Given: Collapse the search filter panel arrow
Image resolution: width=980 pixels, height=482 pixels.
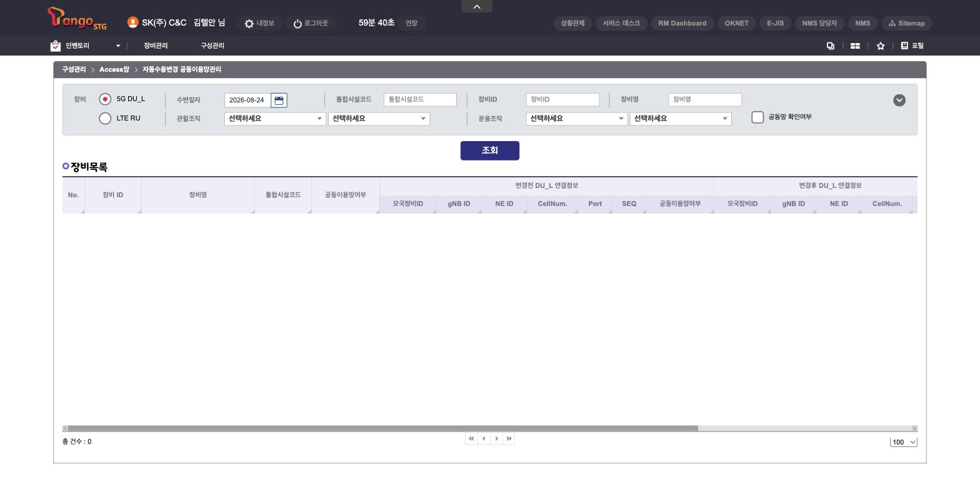Looking at the screenshot, I should (x=899, y=101).
